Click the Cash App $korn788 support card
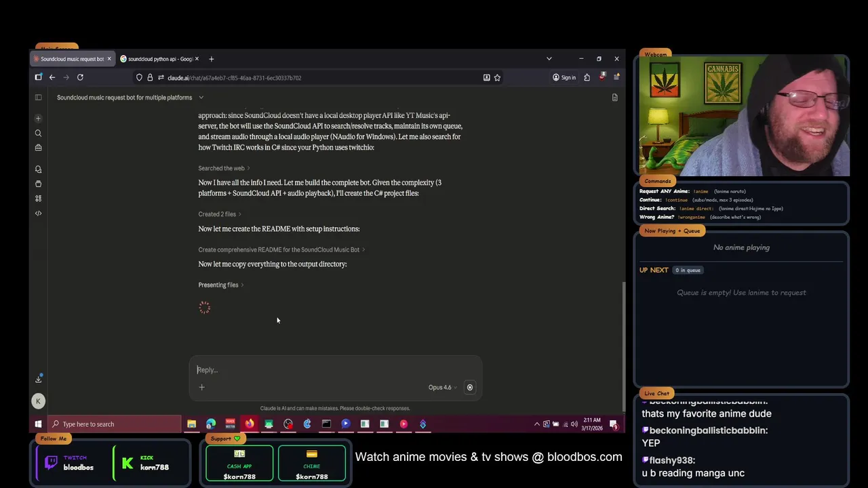The width and height of the screenshot is (868, 488). tap(239, 464)
